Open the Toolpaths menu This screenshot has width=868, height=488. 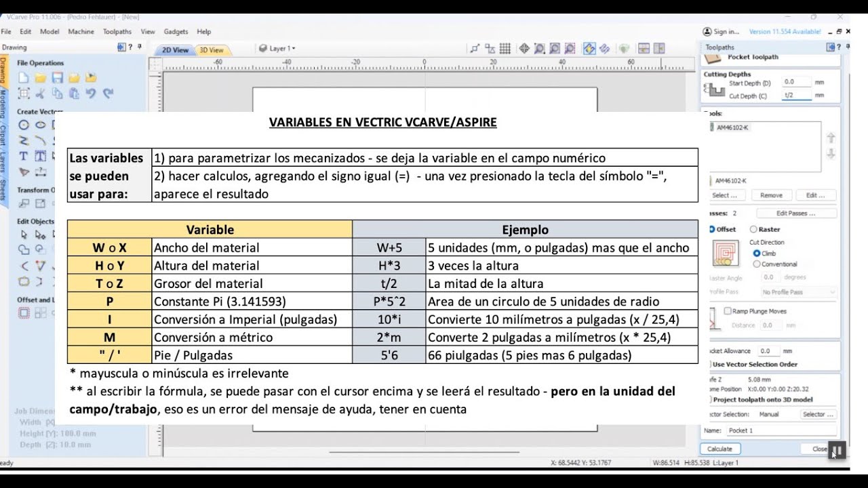click(x=117, y=31)
